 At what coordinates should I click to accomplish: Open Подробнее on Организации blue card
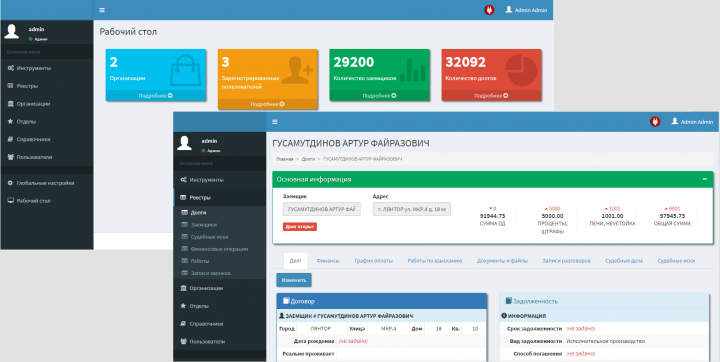[x=156, y=96]
